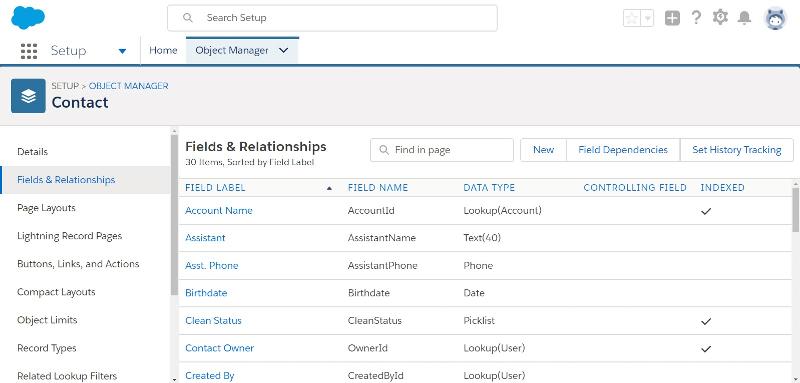Select Fields & Relationships in sidebar

pos(66,180)
